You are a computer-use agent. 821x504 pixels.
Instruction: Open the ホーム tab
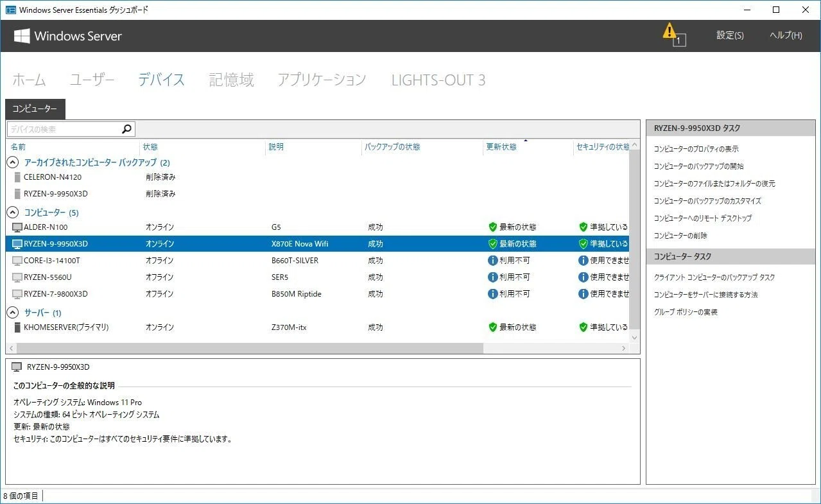30,80
